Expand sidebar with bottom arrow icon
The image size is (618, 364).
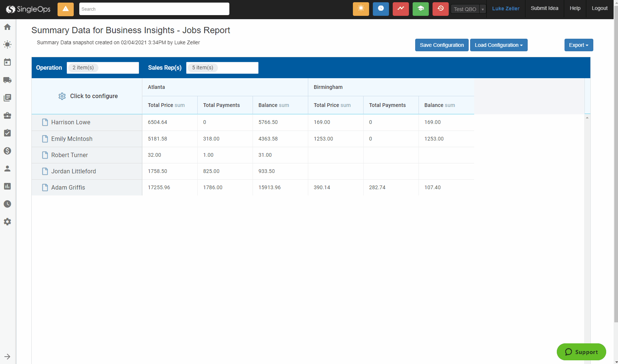(7, 357)
